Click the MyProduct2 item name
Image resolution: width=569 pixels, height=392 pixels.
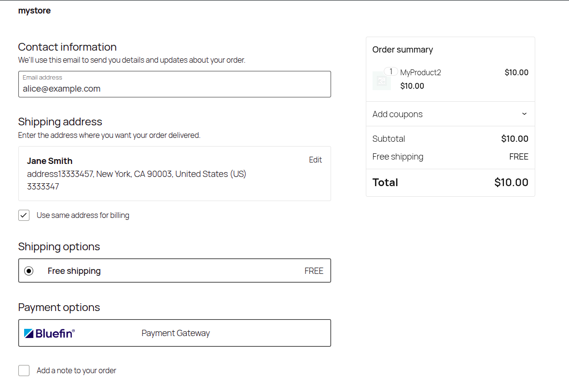tap(420, 72)
